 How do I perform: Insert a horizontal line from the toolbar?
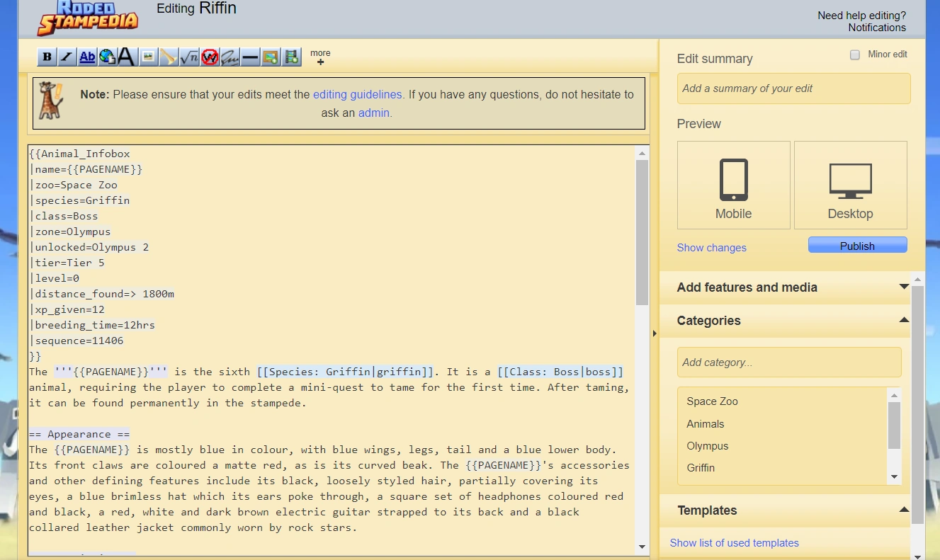coord(250,57)
